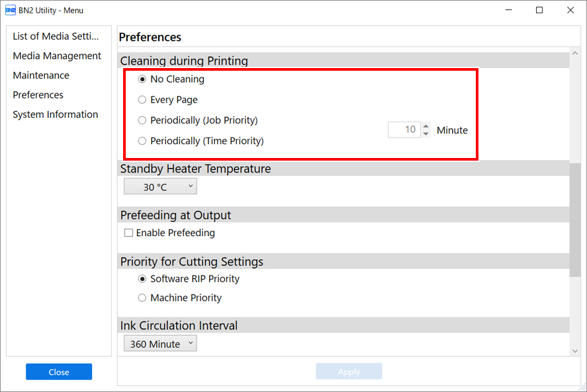The image size is (587, 392).
Task: Click scrollbar down arrow in Preferences
Action: 575,351
